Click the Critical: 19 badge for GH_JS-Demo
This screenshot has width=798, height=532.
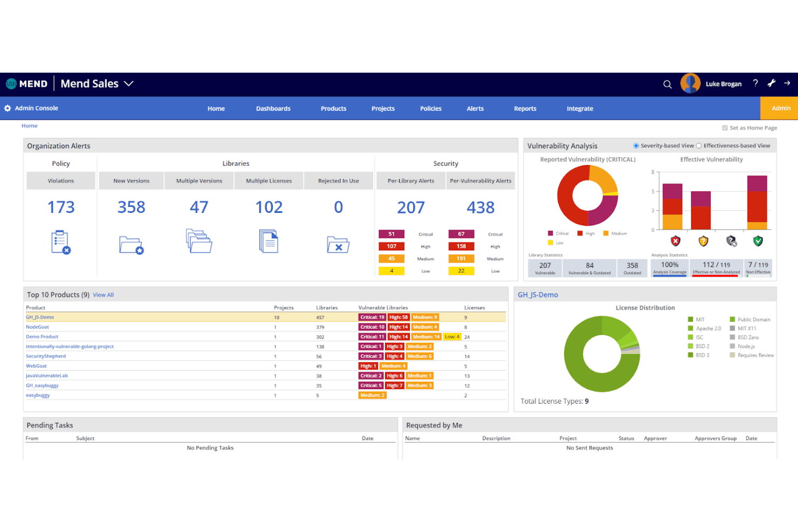click(372, 317)
